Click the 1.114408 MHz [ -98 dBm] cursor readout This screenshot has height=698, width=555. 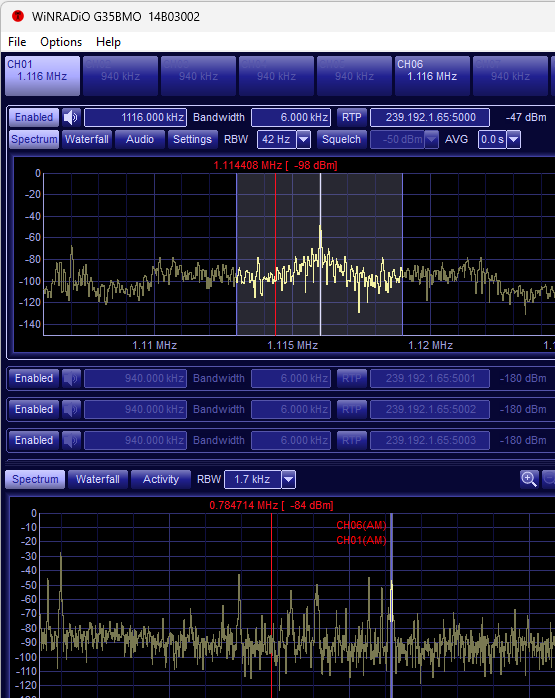275,166
